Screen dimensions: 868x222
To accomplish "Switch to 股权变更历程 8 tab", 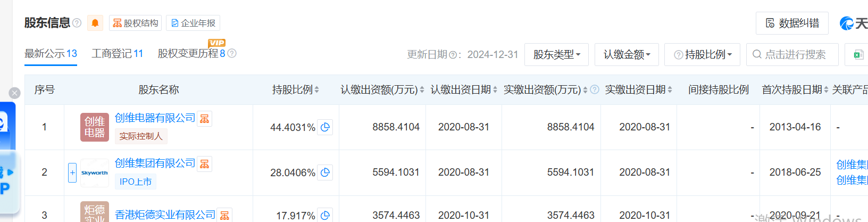I will click(x=191, y=54).
